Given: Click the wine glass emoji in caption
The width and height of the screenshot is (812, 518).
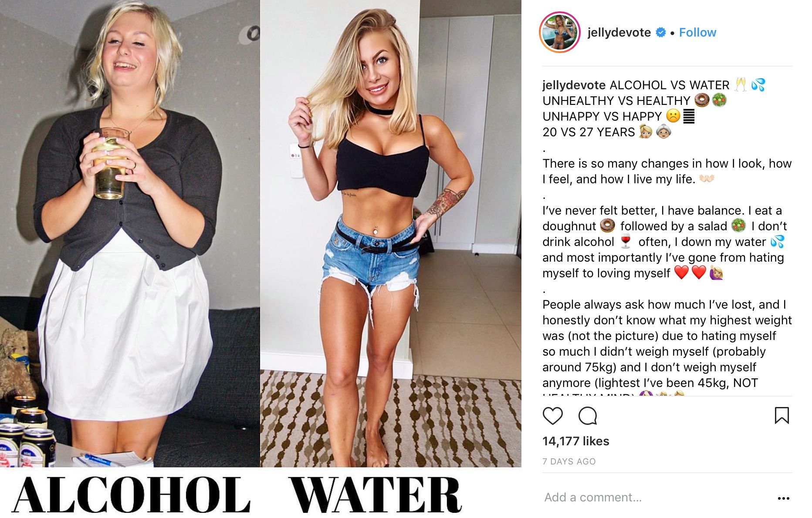Looking at the screenshot, I should (x=626, y=241).
